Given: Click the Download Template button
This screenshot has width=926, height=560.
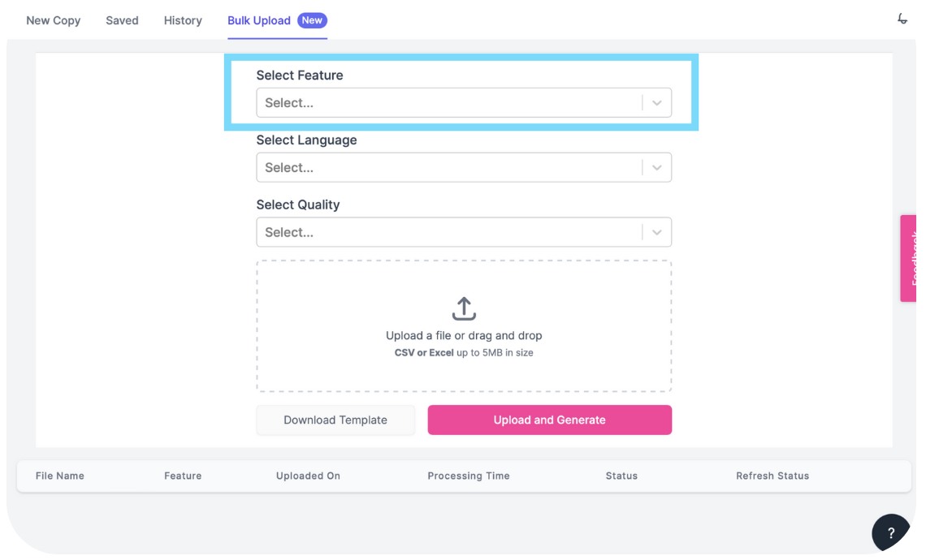Looking at the screenshot, I should tap(335, 420).
